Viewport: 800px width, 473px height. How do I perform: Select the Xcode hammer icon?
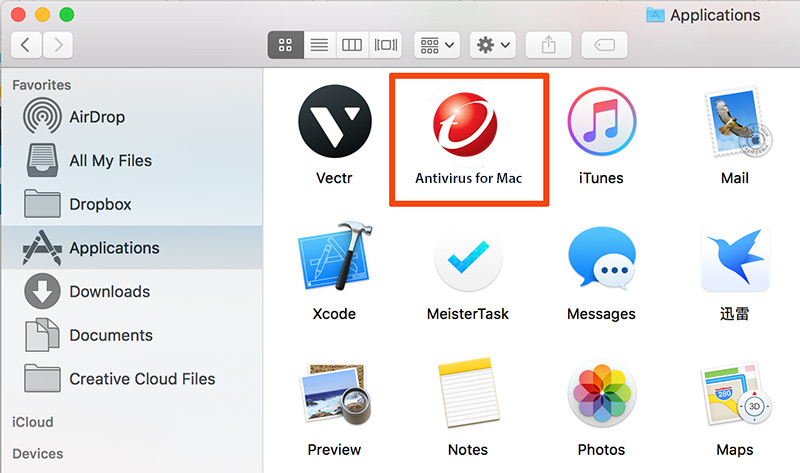pyautogui.click(x=335, y=256)
